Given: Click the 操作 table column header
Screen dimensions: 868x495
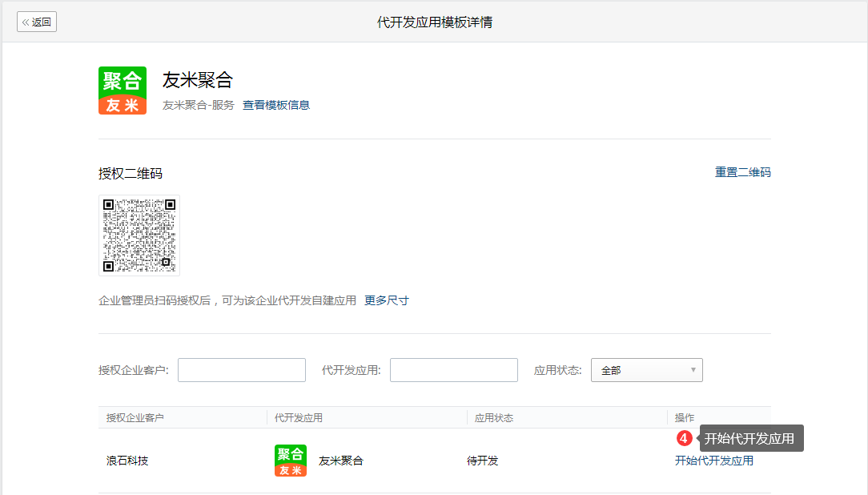Looking at the screenshot, I should click(x=685, y=418).
